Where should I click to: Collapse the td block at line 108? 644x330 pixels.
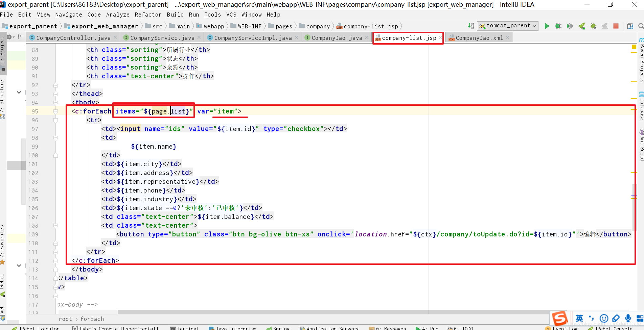[55, 226]
